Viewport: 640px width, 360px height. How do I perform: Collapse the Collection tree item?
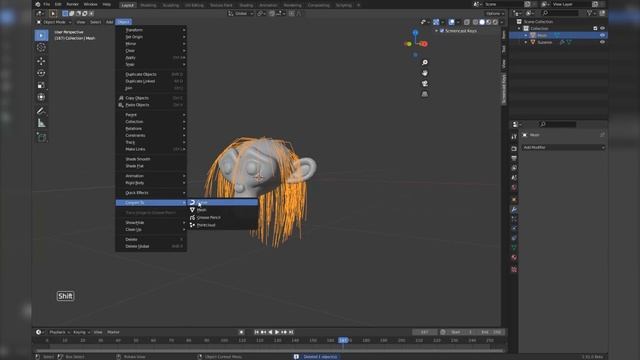point(519,29)
